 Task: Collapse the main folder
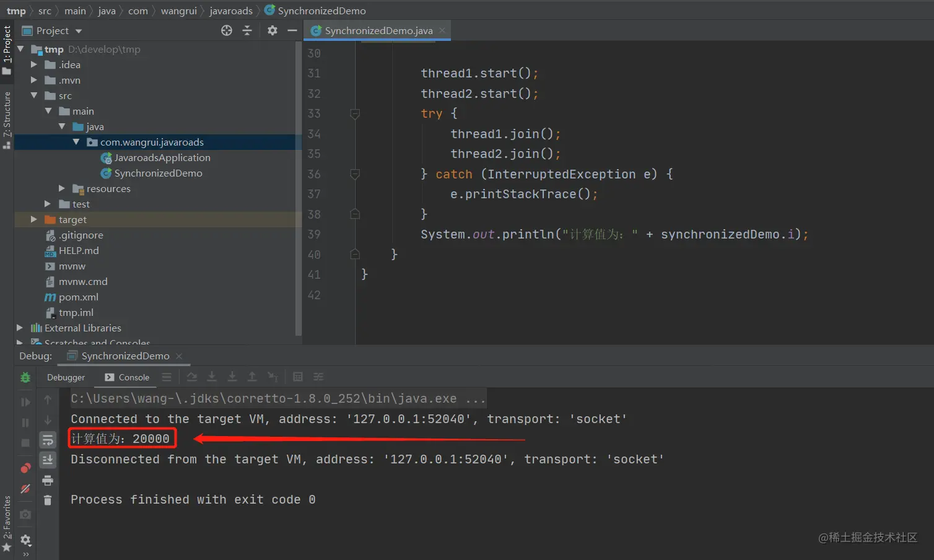tap(48, 111)
